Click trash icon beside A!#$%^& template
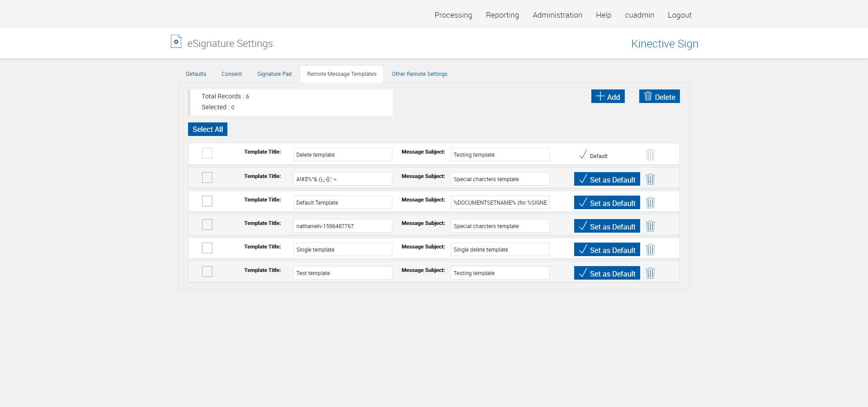Screen dimensions: 868x407 [650, 179]
